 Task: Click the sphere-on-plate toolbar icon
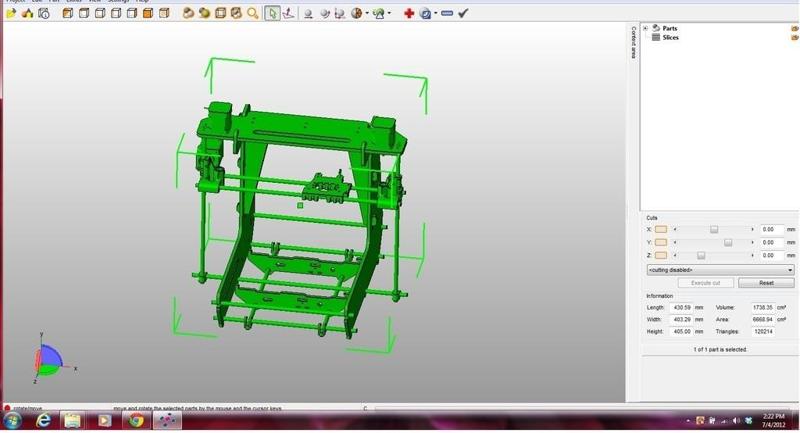coord(308,14)
